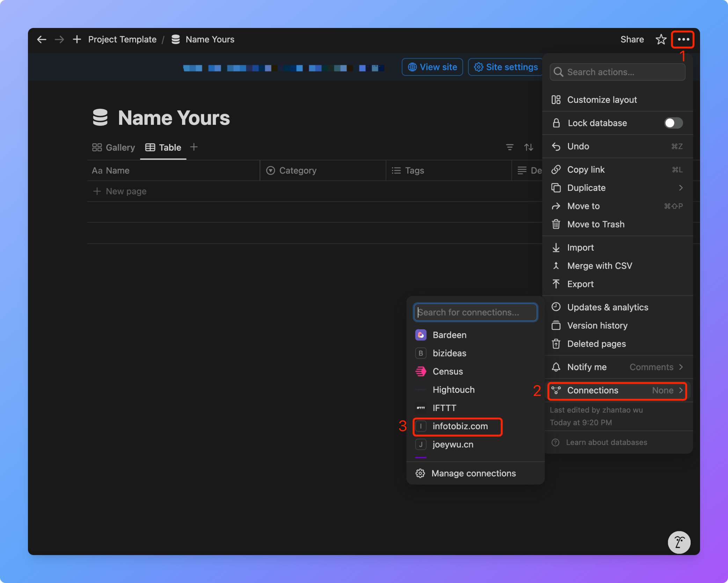Screen dimensions: 728x583
Task: Star this page as favorite
Action: 661,39
